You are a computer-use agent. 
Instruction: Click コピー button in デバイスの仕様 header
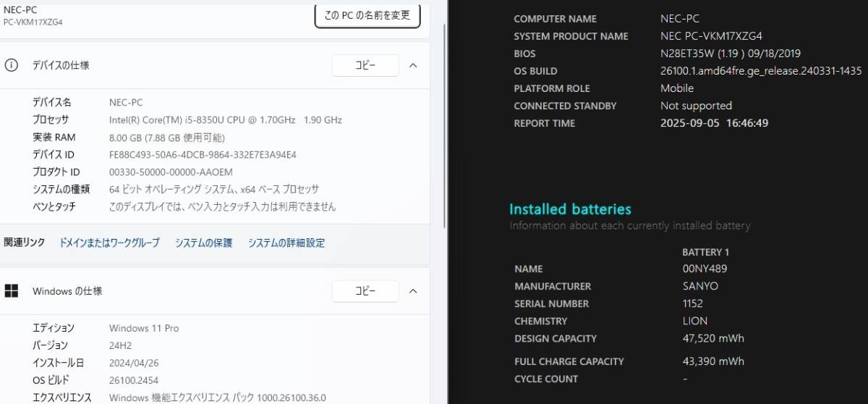point(365,65)
